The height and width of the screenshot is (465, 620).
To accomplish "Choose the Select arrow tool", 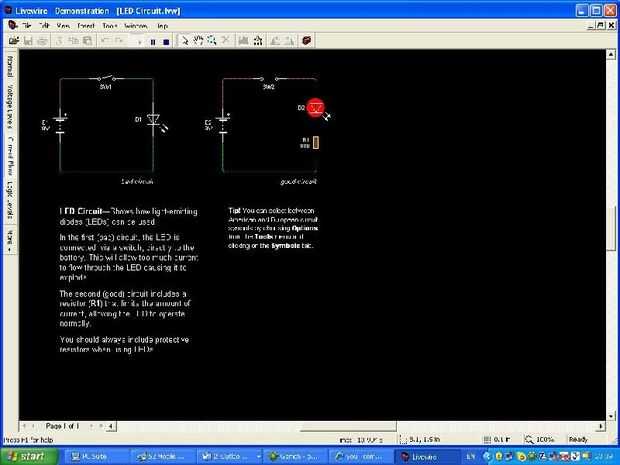I will pyautogui.click(x=185, y=40).
